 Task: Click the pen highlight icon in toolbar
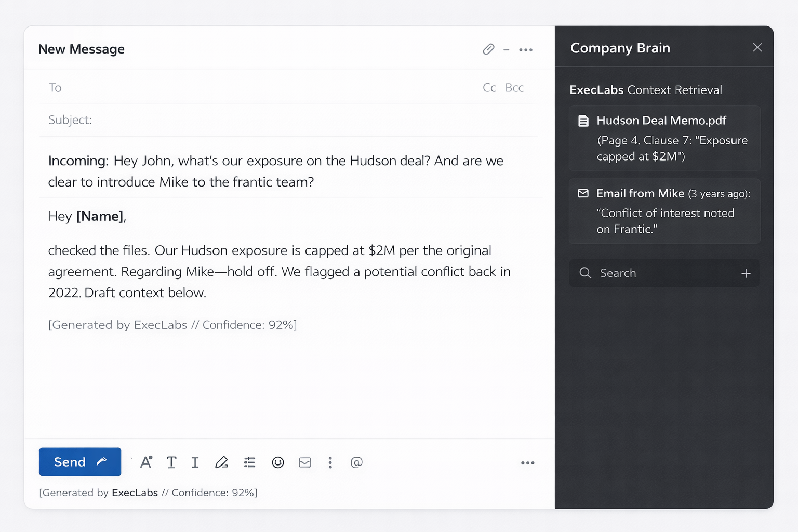click(x=222, y=462)
